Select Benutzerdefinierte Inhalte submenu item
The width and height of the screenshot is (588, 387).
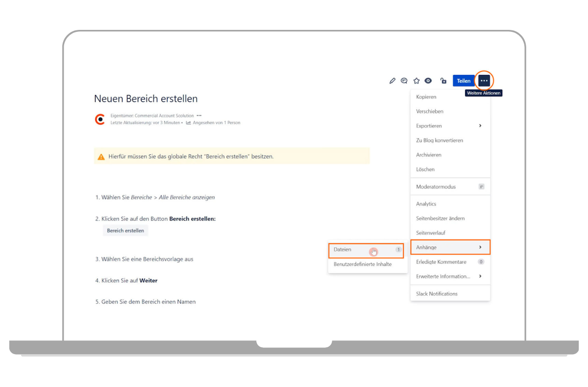pos(363,264)
